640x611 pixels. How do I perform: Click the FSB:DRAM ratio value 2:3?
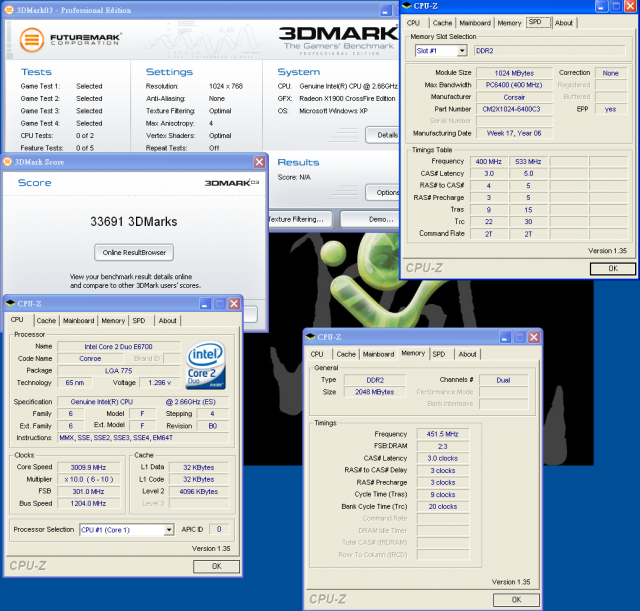[x=443, y=446]
